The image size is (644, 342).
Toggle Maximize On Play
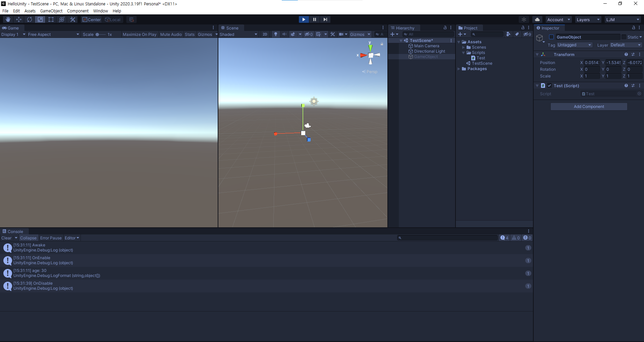[x=140, y=34]
